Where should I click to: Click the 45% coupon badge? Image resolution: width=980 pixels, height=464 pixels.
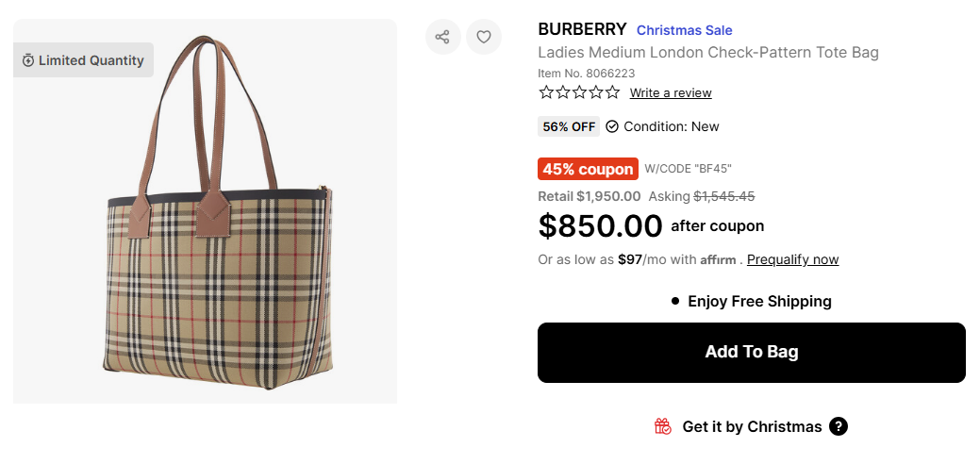tap(588, 169)
